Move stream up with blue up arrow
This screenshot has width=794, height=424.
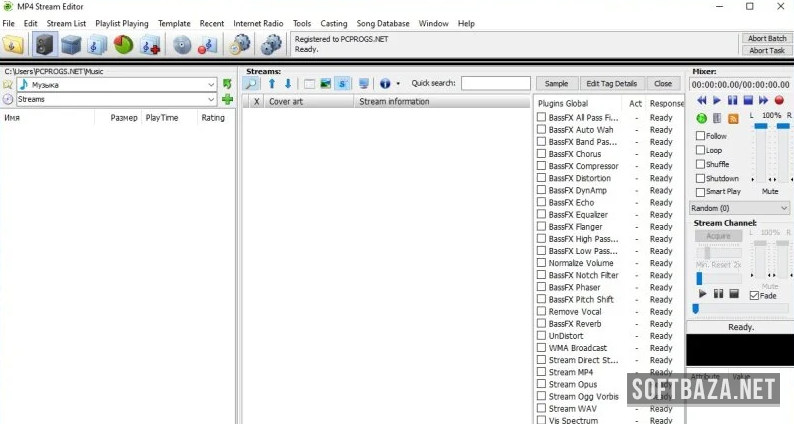tap(271, 84)
